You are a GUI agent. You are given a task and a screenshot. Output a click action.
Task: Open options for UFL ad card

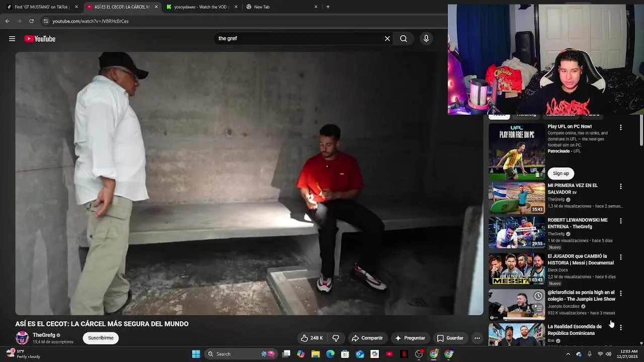[620, 128]
